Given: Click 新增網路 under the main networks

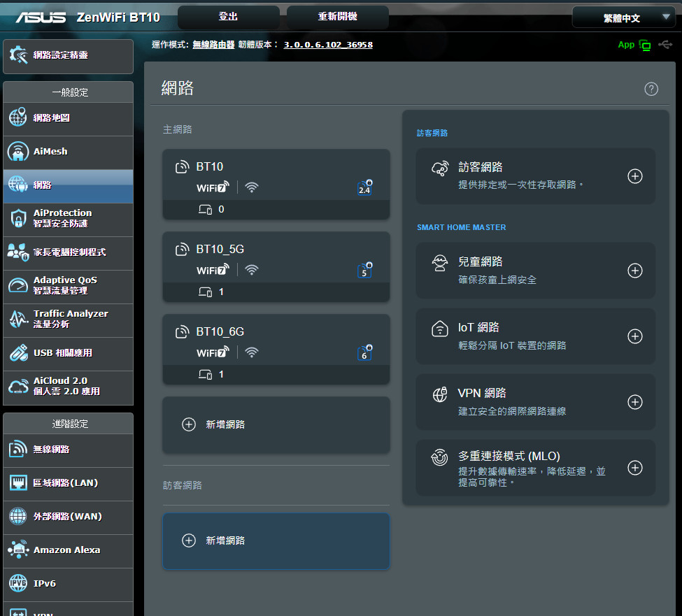Looking at the screenshot, I should click(276, 424).
